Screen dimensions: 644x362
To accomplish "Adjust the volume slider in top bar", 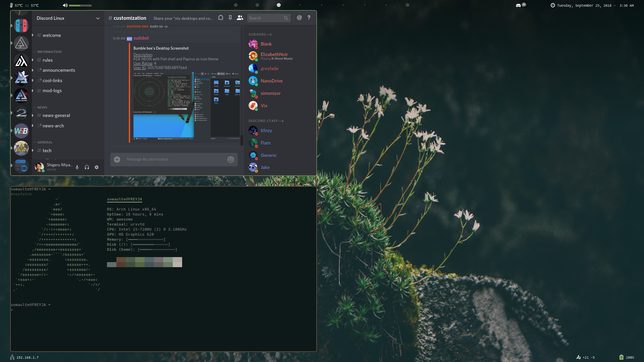I will pos(80,5).
